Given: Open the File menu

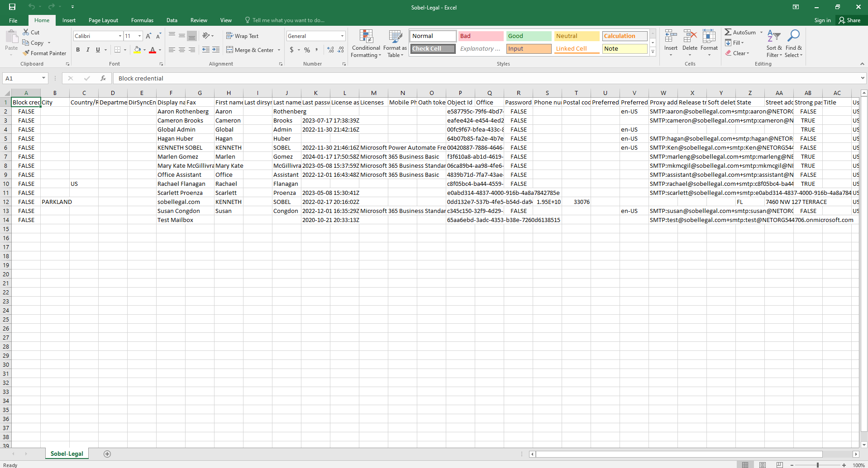Looking at the screenshot, I should 13,20.
